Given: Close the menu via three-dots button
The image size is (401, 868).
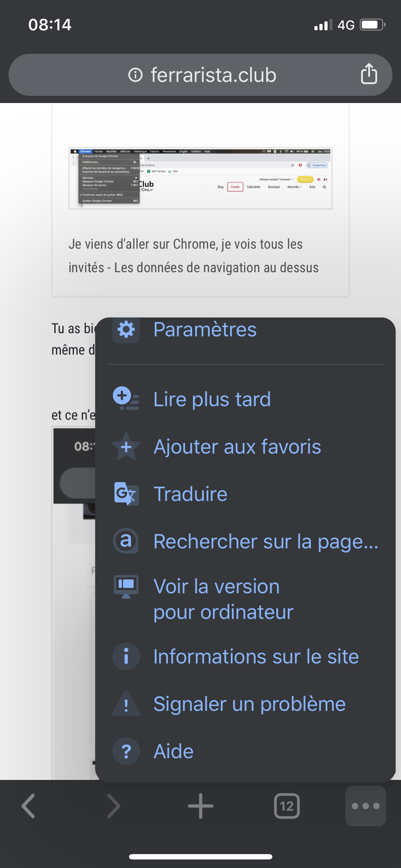Looking at the screenshot, I should 365,806.
